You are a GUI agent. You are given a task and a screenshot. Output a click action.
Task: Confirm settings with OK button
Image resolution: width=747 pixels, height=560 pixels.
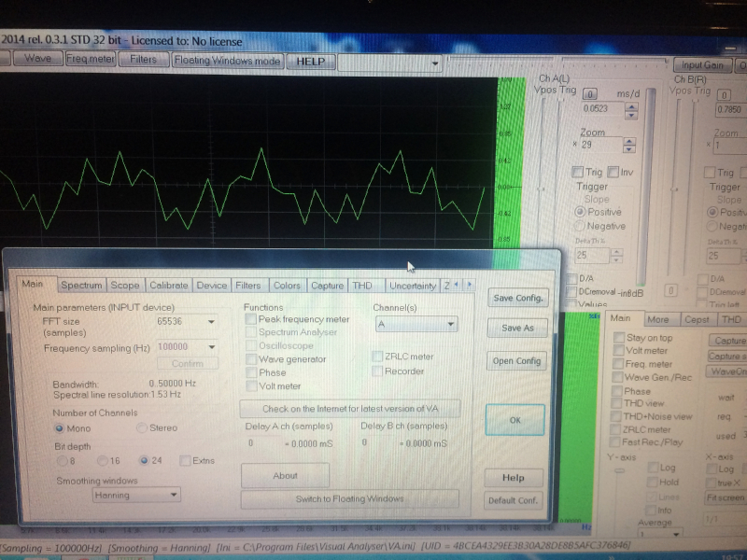click(515, 420)
